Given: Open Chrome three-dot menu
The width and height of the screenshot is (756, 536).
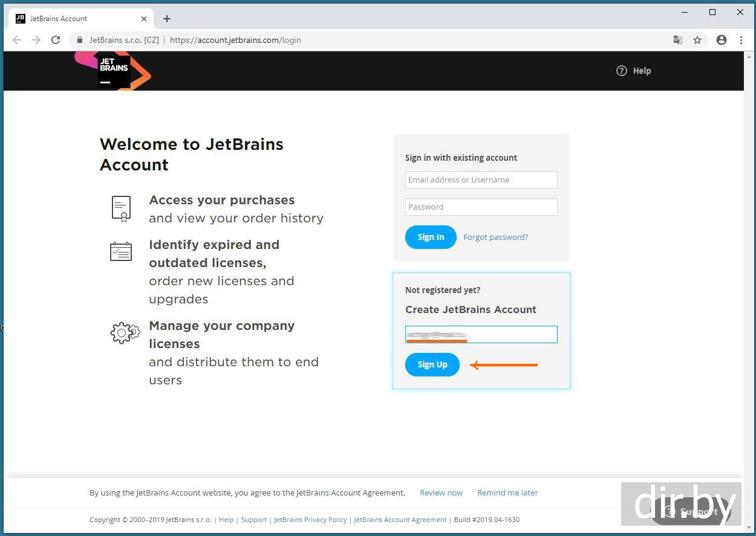Looking at the screenshot, I should click(x=741, y=40).
